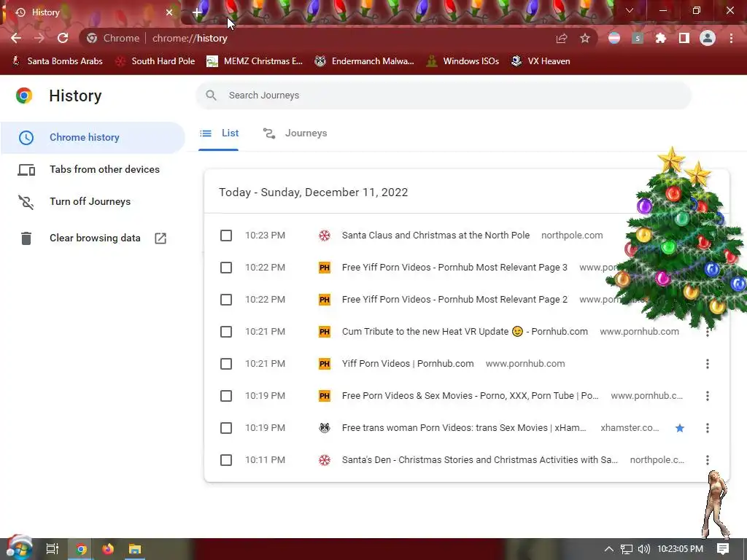Check the Yiff Page 2 entry checkbox
Image resolution: width=747 pixels, height=560 pixels.
coord(226,300)
